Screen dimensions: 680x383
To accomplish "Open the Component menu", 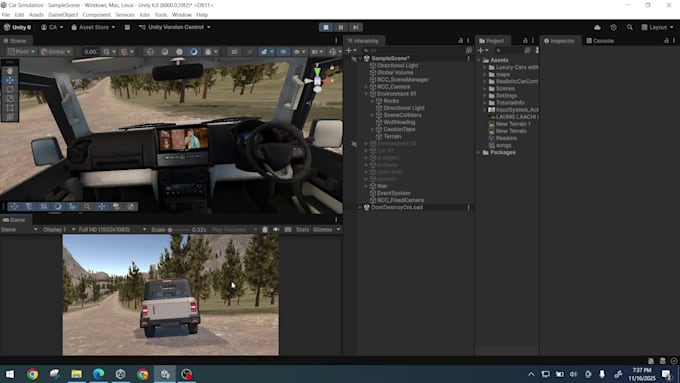I will (x=96, y=15).
